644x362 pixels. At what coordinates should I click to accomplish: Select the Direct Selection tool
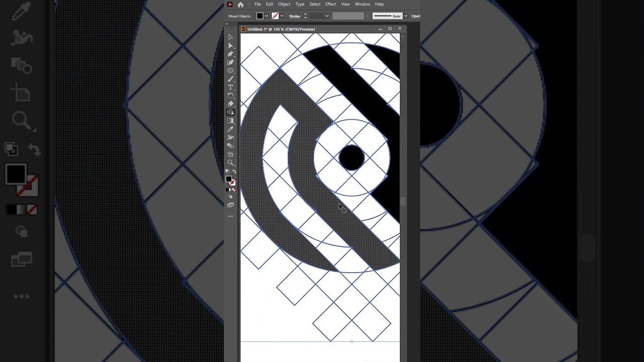click(x=230, y=45)
